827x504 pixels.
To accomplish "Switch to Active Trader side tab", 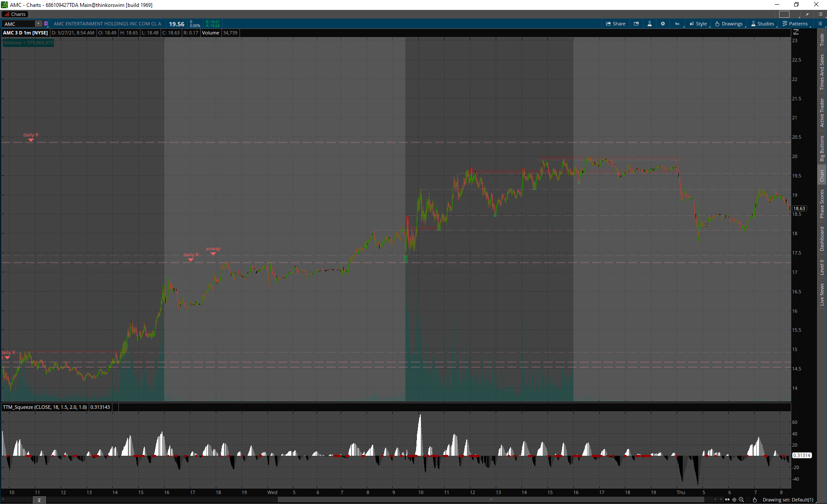I will [822, 112].
